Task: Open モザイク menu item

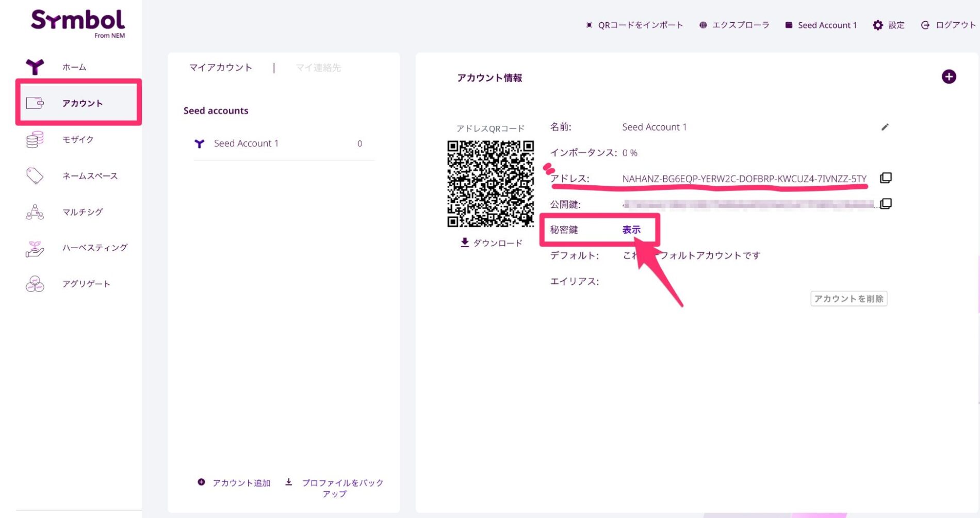Action: pos(78,139)
